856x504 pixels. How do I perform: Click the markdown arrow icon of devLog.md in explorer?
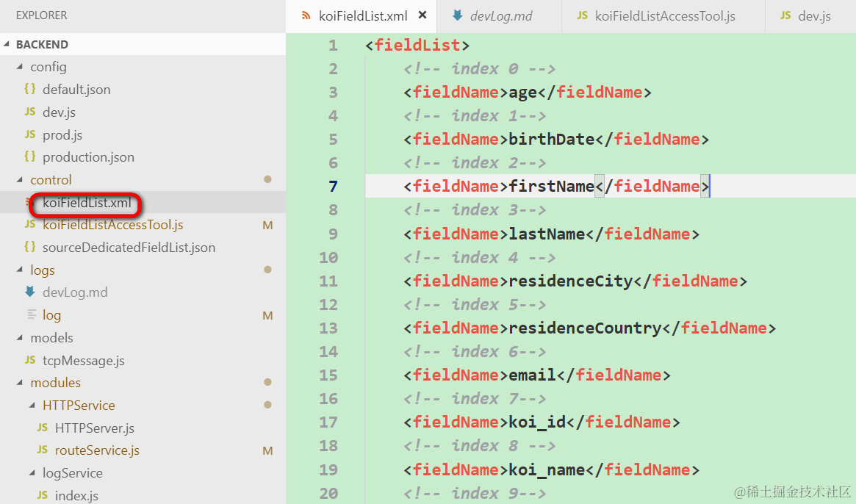(30, 292)
